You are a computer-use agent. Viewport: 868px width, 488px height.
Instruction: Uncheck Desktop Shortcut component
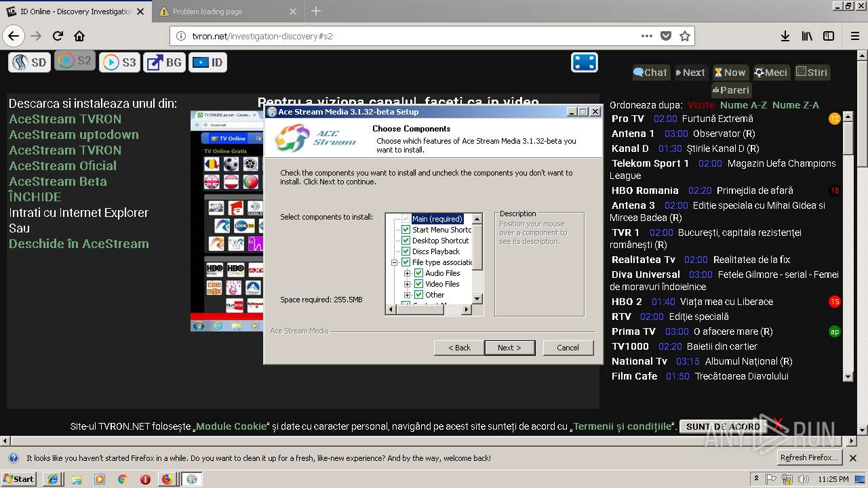406,241
